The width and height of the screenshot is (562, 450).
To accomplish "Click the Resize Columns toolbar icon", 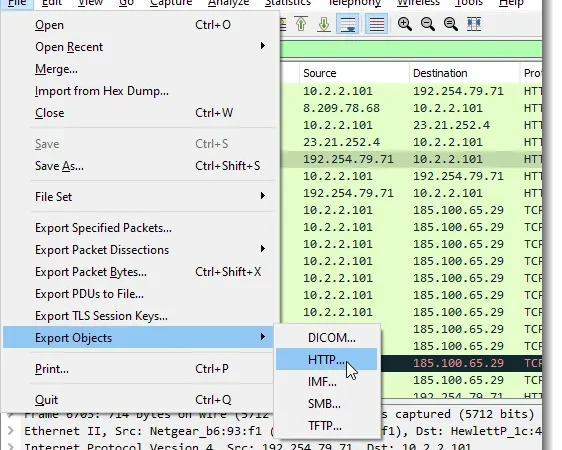I will pyautogui.click(x=474, y=24).
